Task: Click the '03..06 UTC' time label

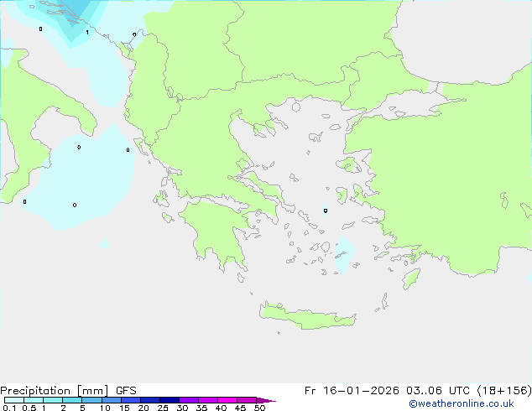Action: (x=438, y=391)
